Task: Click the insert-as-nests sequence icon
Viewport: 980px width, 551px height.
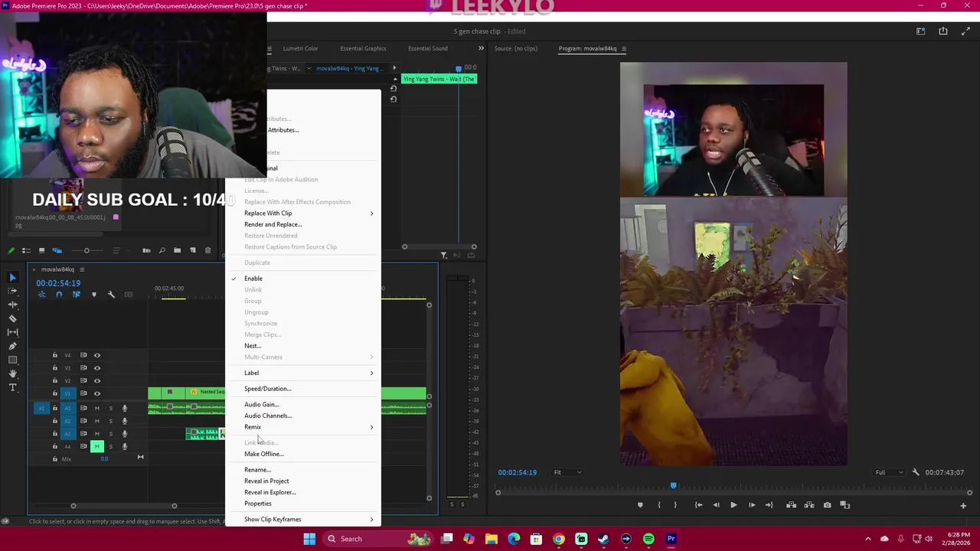Action: point(41,295)
